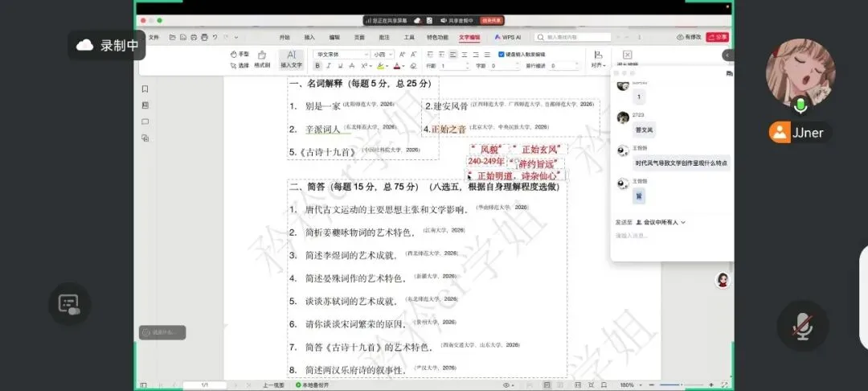Expand the highlight color dropdown arrow
Image resolution: width=868 pixels, height=391 pixels.
coord(387,67)
